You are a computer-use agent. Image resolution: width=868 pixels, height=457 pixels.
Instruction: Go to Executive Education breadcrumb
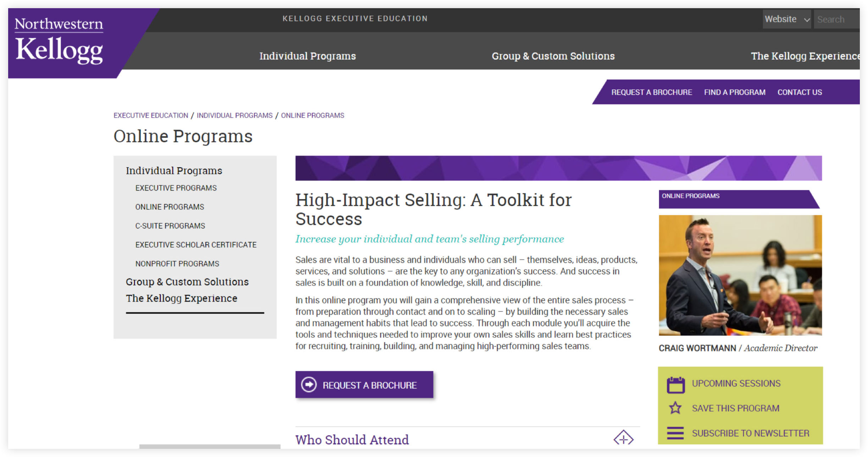click(x=151, y=115)
